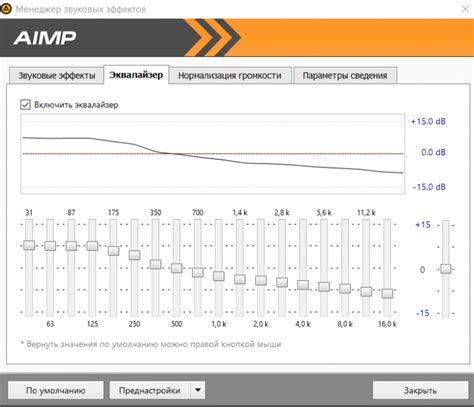474x407 pixels.
Task: Click the 1,0 k band slider handle
Action: pos(219,276)
